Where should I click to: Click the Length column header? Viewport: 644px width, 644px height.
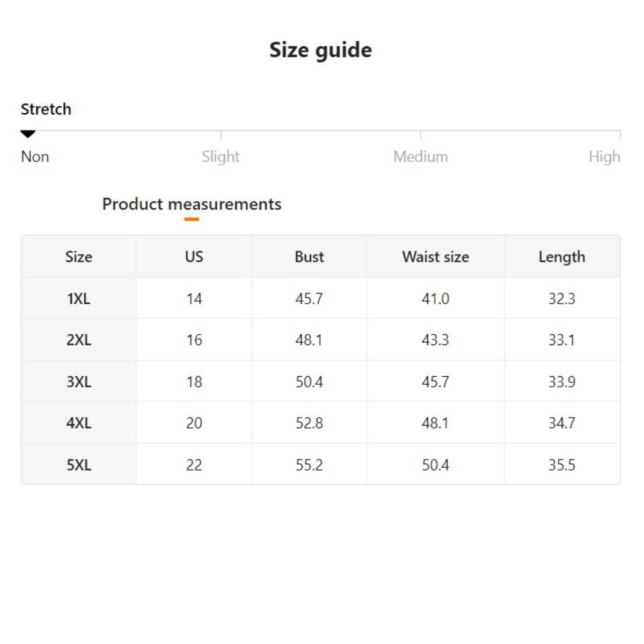pyautogui.click(x=561, y=257)
